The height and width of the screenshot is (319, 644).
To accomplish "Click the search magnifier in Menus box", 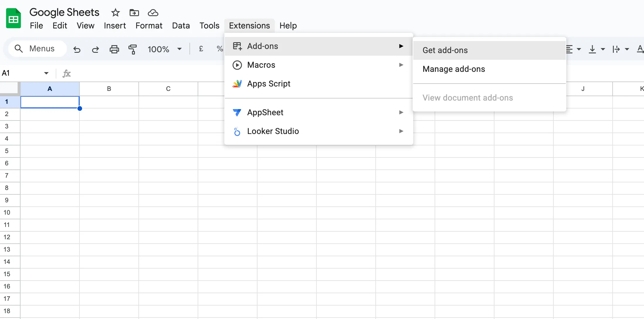I will (19, 49).
